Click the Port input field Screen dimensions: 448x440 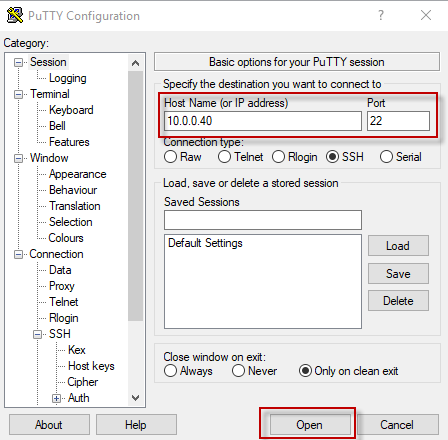pos(398,121)
